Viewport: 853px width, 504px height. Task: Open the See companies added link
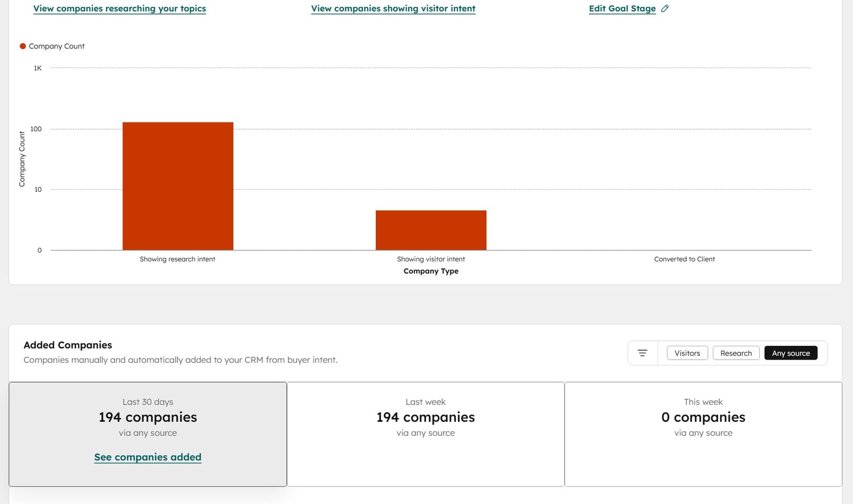148,457
